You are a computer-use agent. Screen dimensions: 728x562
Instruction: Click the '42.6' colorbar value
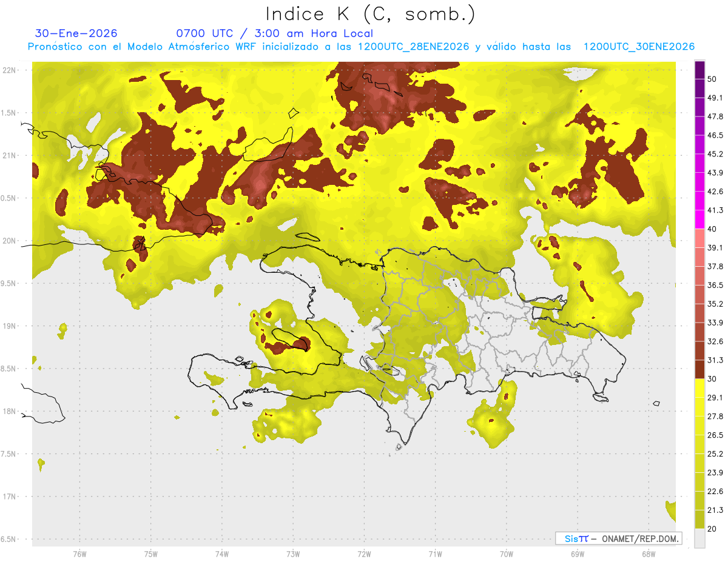[715, 192]
